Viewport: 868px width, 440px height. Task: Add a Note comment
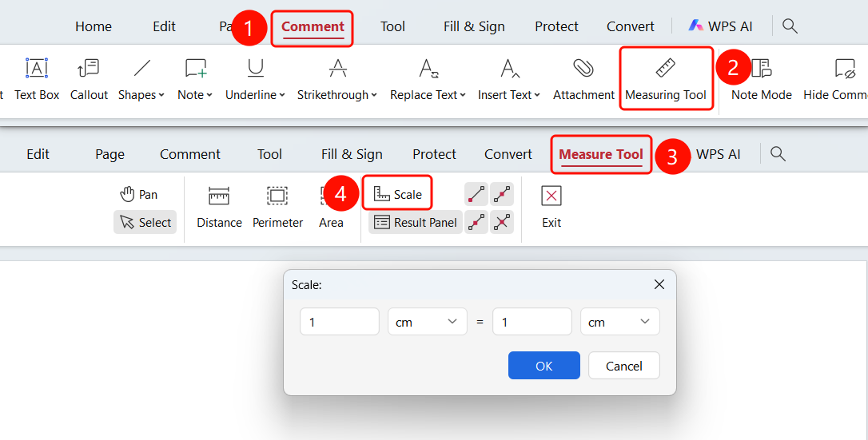195,80
